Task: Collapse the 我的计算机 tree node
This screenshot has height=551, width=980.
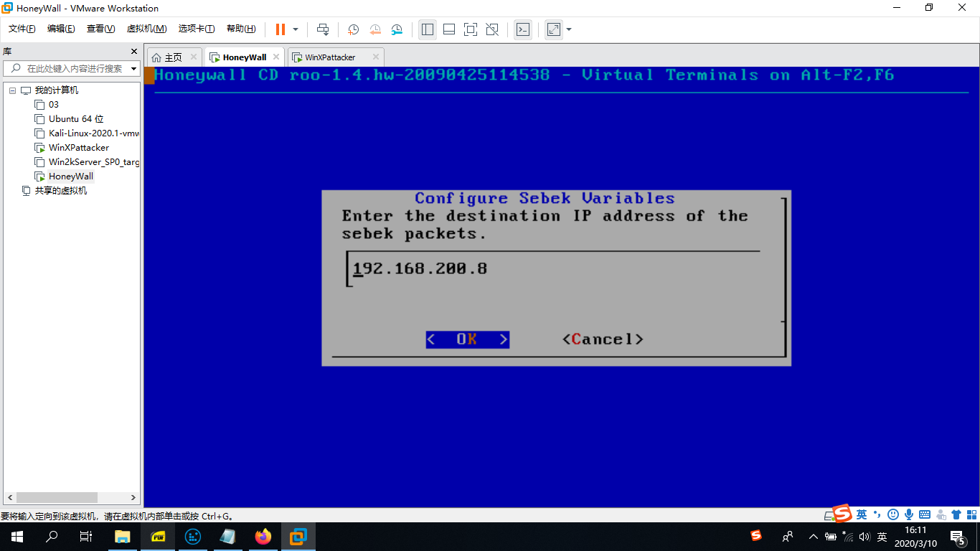Action: pyautogui.click(x=11, y=90)
